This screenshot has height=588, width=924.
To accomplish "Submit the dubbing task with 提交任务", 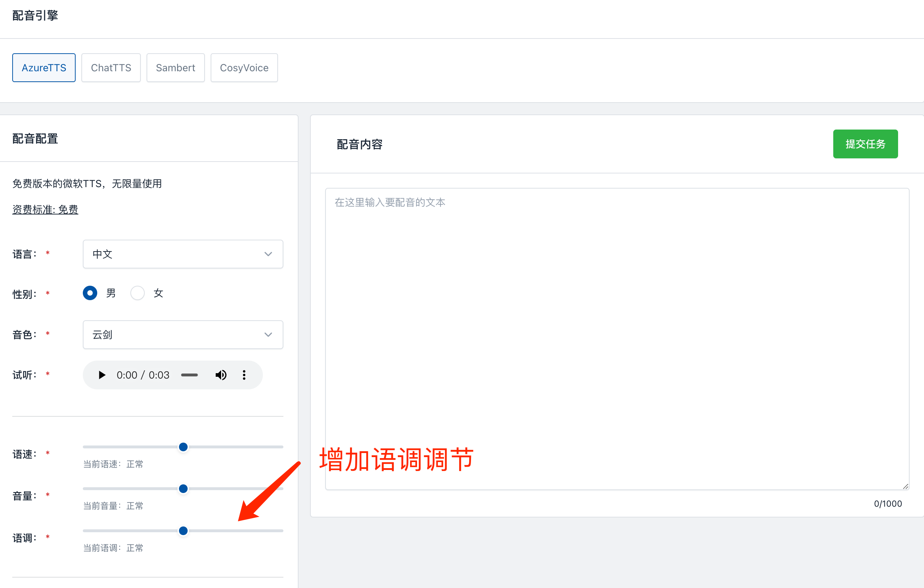I will click(865, 144).
